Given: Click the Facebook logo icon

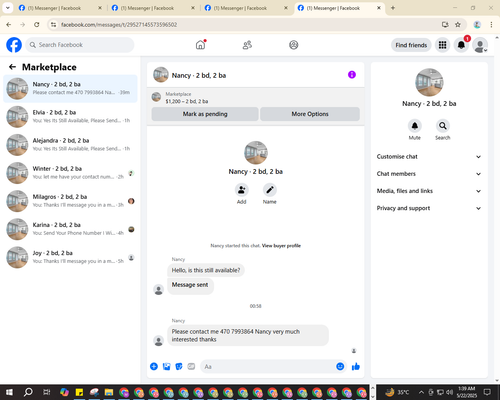Looking at the screenshot, I should [x=14, y=45].
